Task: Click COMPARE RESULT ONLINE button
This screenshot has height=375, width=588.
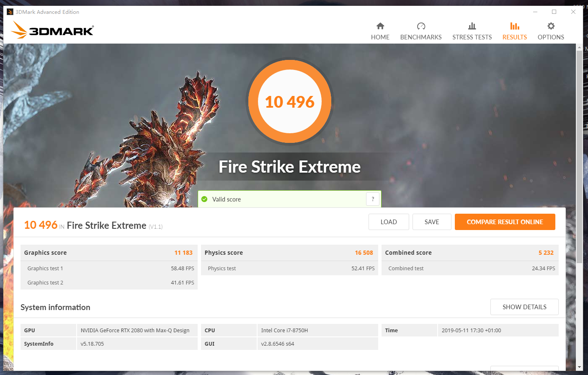Action: click(x=505, y=222)
